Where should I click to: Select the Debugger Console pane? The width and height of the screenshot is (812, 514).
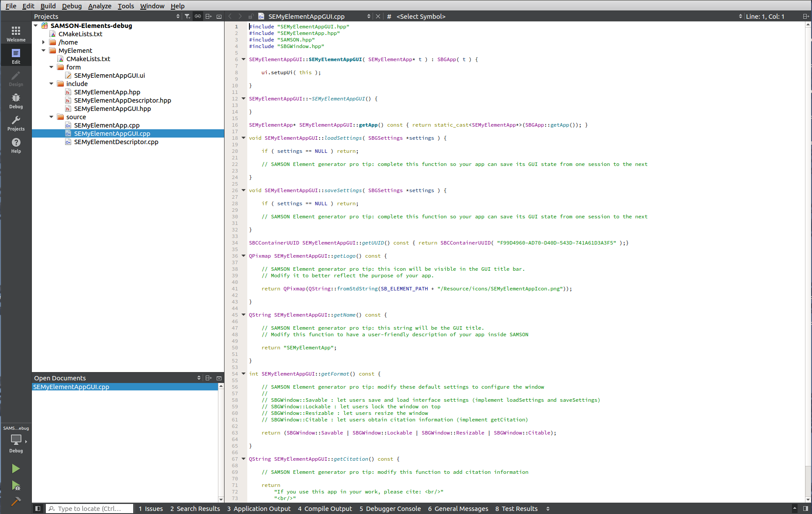[x=390, y=508]
